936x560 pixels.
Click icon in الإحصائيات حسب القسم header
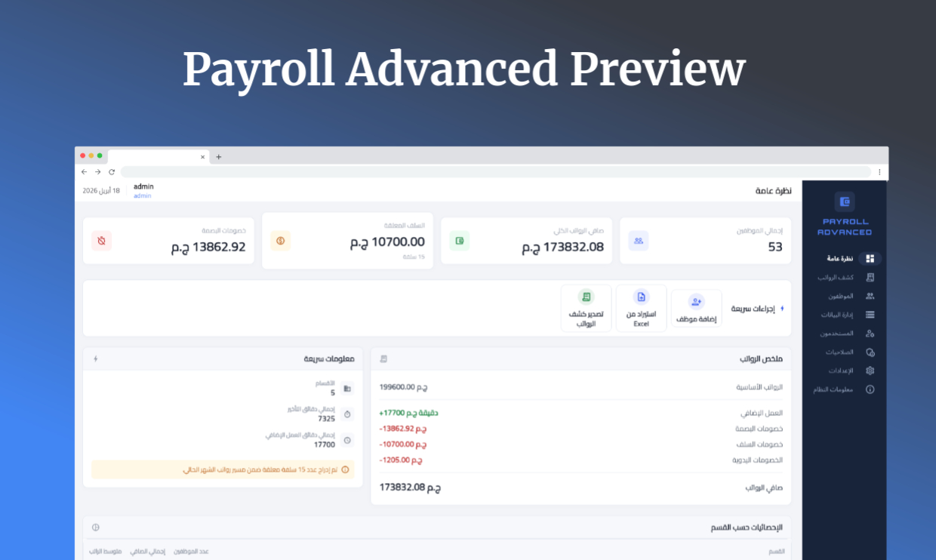[96, 528]
